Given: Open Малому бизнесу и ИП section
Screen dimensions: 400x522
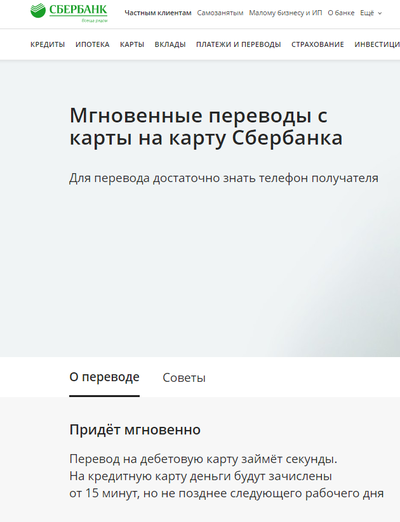Looking at the screenshot, I should [x=286, y=13].
